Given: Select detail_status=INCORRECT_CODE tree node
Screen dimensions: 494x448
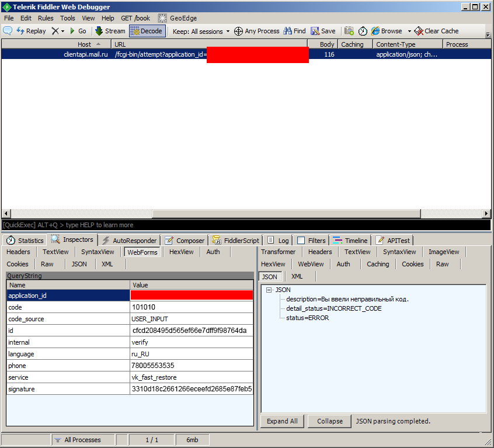Looking at the screenshot, I should click(x=333, y=308).
